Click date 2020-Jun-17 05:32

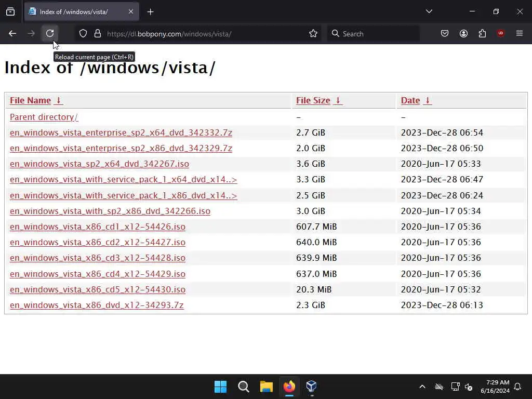pyautogui.click(x=441, y=289)
